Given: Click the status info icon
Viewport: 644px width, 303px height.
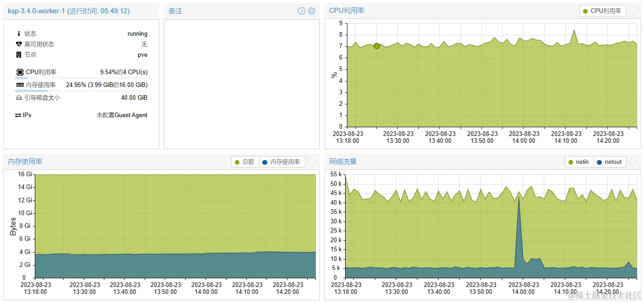Looking at the screenshot, I should point(19,33).
